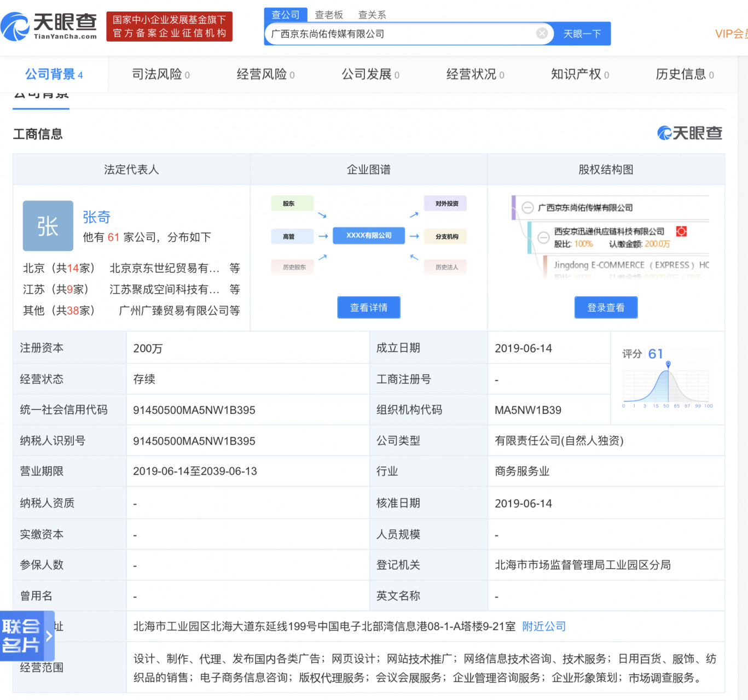Click the red badge beside 西安京迅递供应链科技有限公司

click(681, 231)
